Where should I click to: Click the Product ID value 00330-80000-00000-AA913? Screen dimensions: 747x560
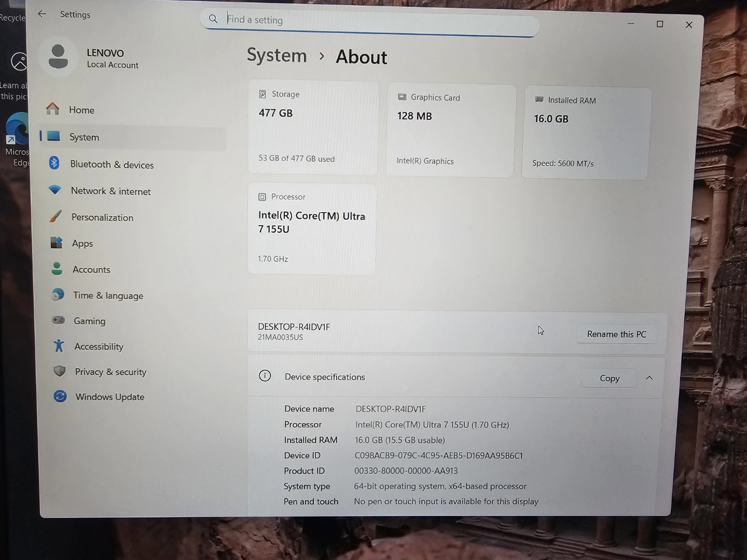[406, 471]
